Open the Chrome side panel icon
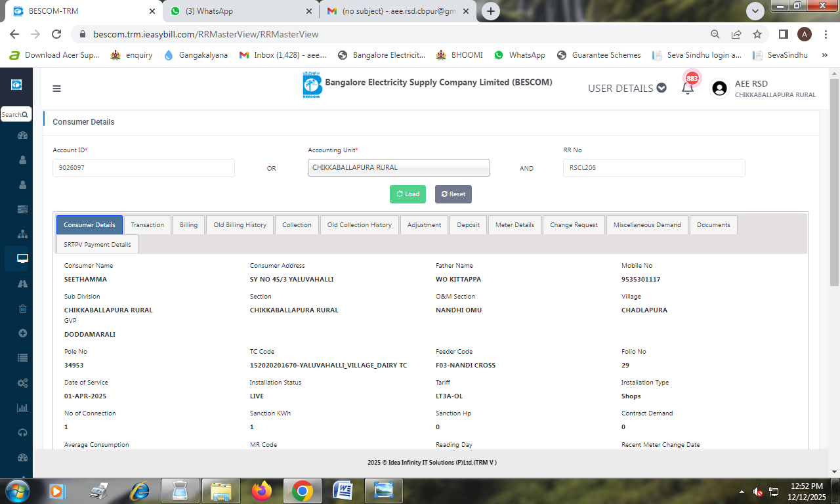 pyautogui.click(x=783, y=34)
